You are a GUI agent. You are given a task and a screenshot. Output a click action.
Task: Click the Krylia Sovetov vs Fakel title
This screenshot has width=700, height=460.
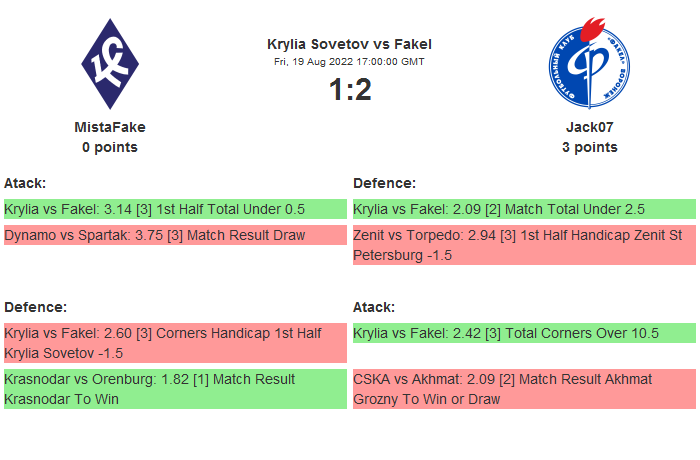click(349, 44)
